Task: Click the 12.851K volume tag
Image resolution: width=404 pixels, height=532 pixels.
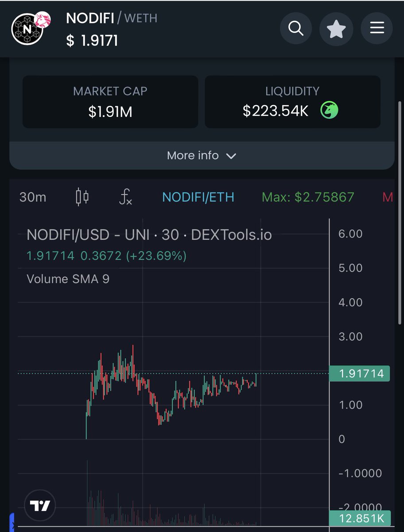Action: (360, 519)
